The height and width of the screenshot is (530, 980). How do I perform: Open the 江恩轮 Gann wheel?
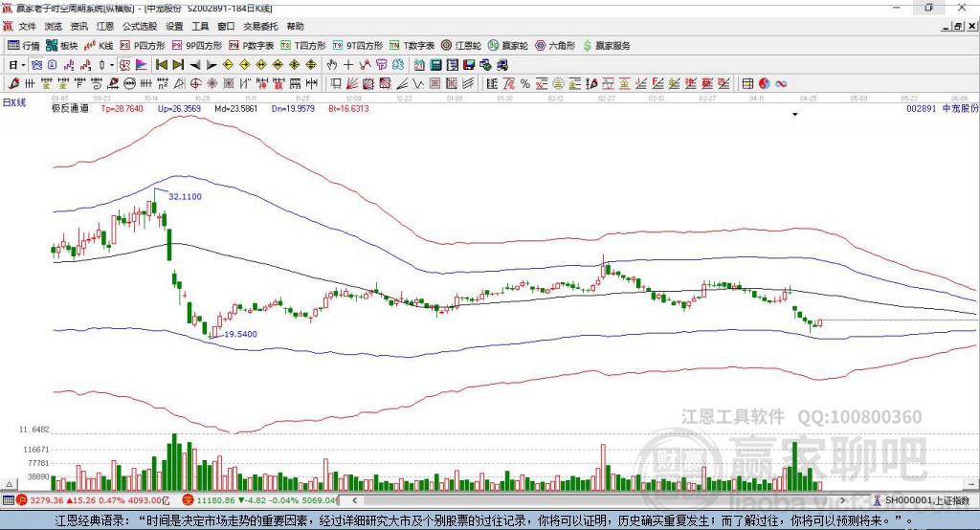[461, 46]
